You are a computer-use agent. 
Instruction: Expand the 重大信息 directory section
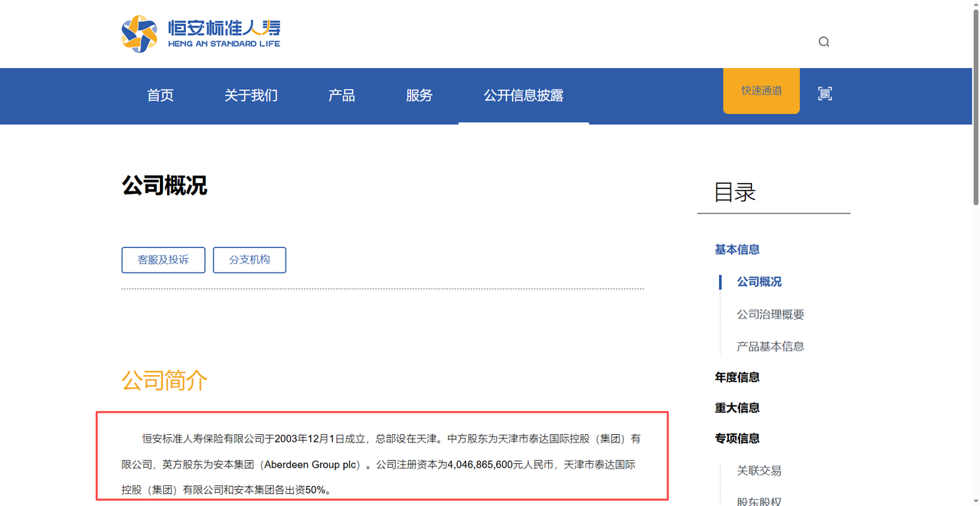click(x=737, y=408)
